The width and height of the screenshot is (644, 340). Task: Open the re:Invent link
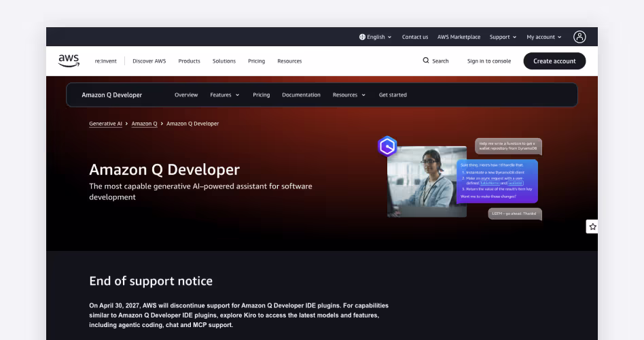[x=105, y=61]
